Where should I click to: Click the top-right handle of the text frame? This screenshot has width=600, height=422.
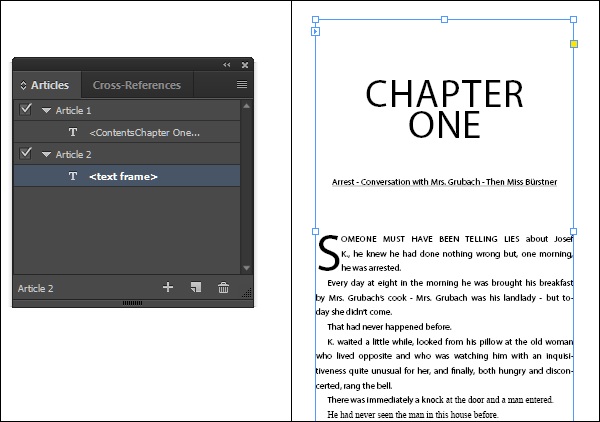pos(573,19)
